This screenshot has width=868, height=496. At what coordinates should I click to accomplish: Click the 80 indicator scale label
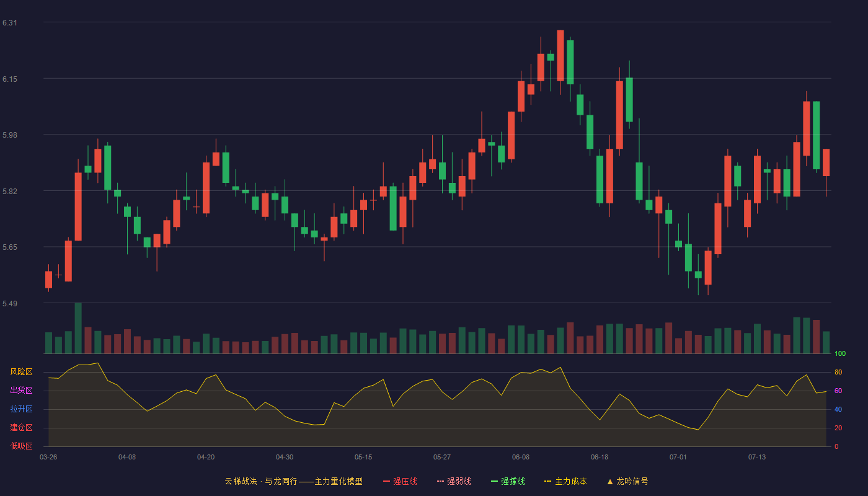pyautogui.click(x=838, y=372)
